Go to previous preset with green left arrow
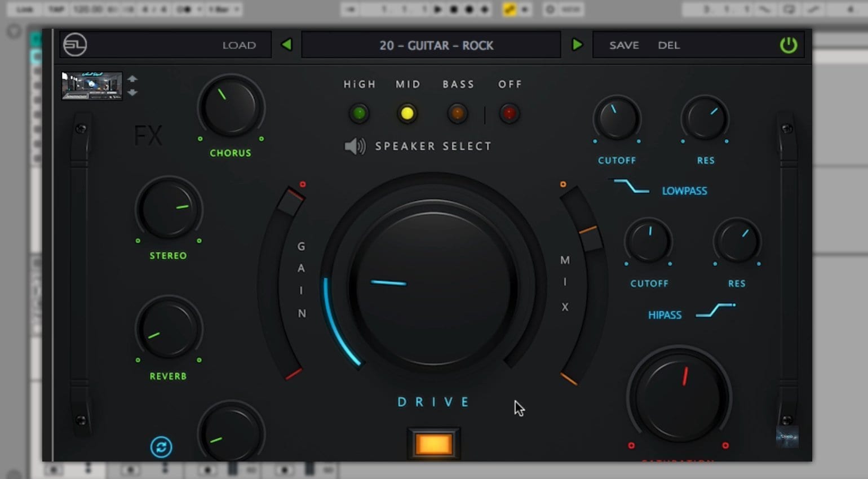Viewport: 868px width, 479px height. click(287, 45)
